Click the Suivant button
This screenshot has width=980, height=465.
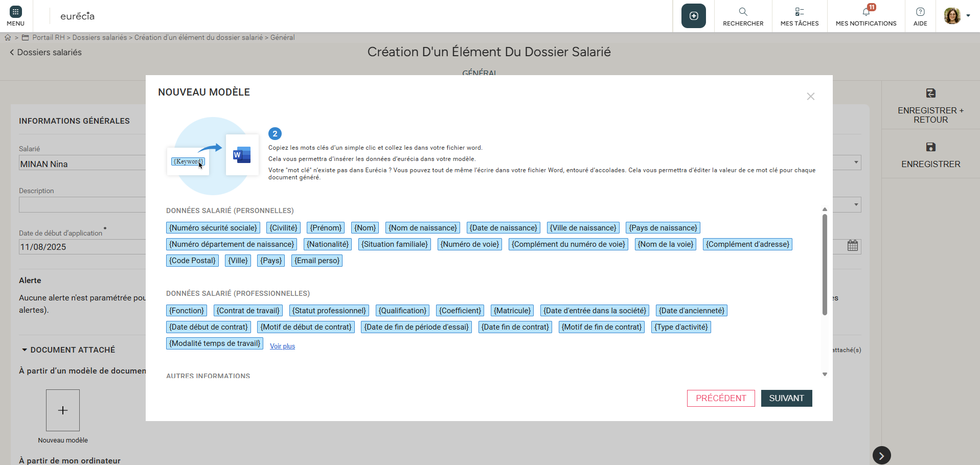(x=786, y=398)
